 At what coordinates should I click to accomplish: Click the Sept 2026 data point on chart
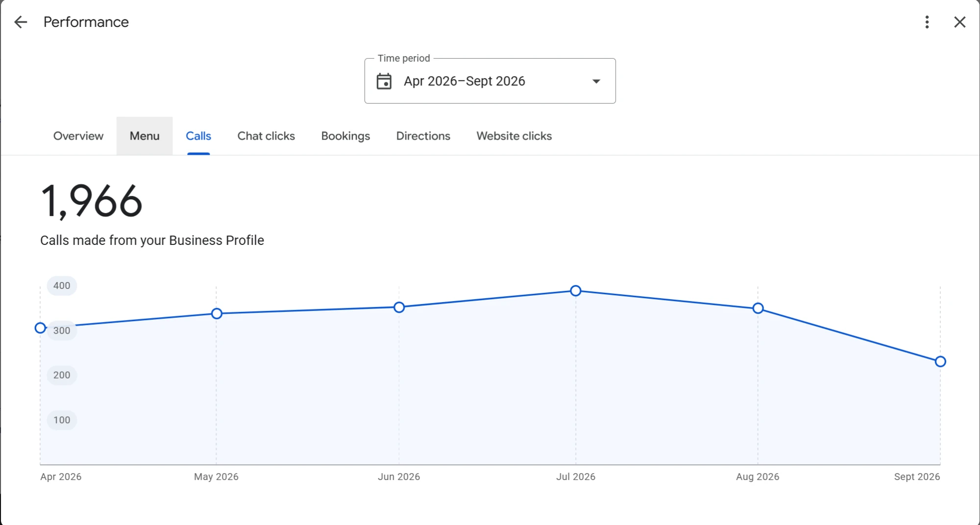[940, 361]
